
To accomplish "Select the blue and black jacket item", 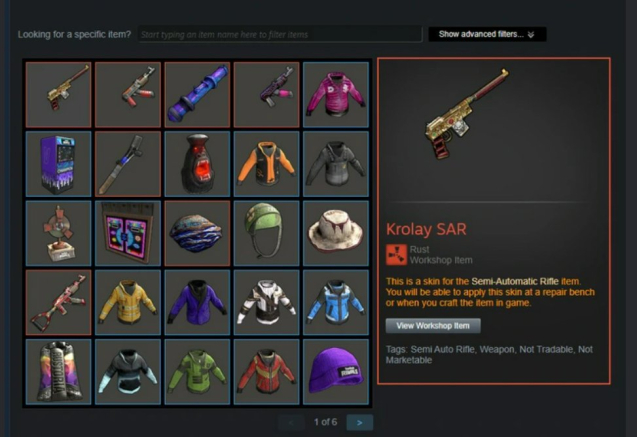I will point(336,303).
